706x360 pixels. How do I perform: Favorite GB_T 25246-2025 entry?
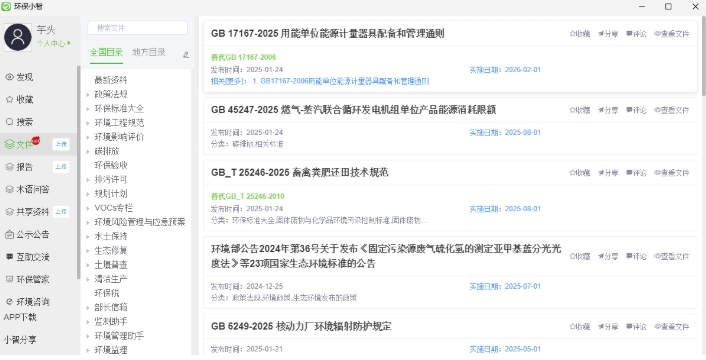[x=579, y=173]
